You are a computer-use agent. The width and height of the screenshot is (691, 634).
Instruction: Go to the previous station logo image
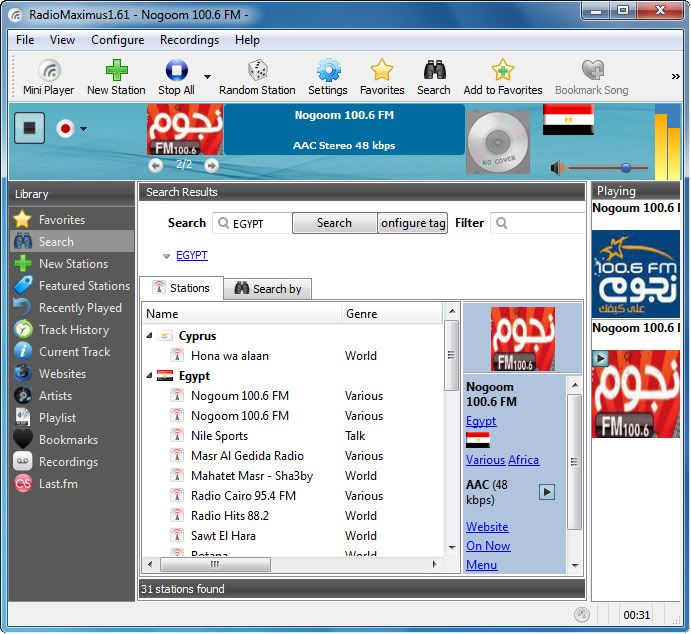[155, 166]
